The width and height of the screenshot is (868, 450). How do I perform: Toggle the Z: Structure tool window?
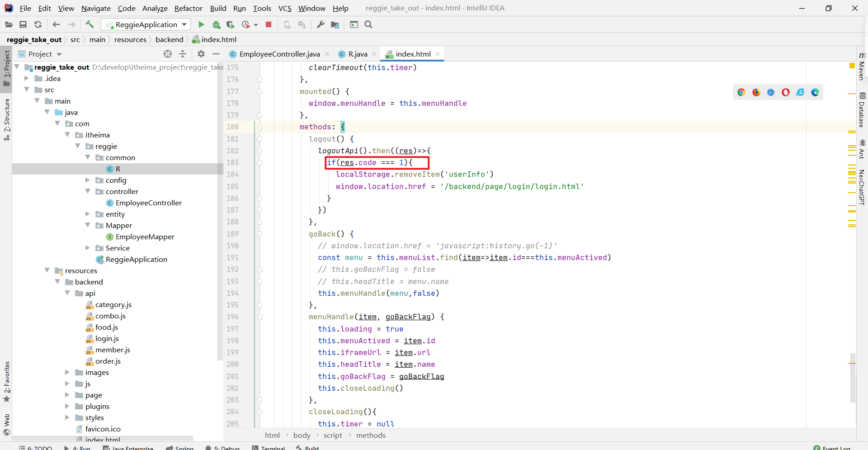click(6, 119)
